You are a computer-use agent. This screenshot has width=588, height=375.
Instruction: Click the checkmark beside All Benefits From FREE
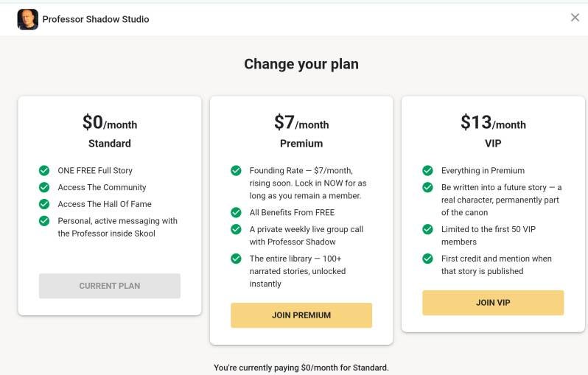[236, 212]
